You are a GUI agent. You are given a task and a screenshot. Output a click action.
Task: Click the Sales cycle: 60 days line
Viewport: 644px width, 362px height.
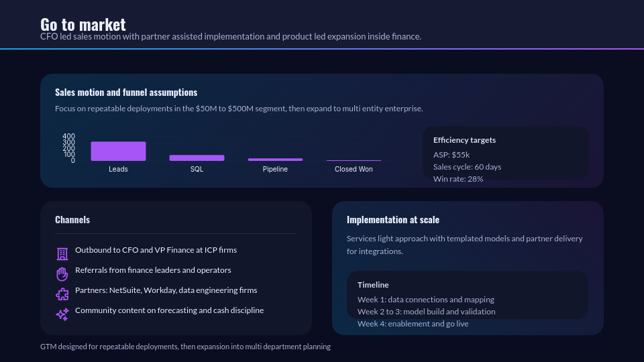pos(467,166)
